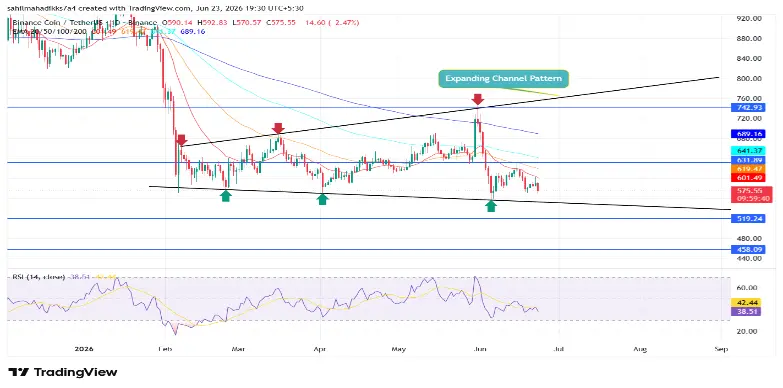The height and width of the screenshot is (388, 783).
Task: Click the Jun label on time axis
Action: (x=479, y=349)
